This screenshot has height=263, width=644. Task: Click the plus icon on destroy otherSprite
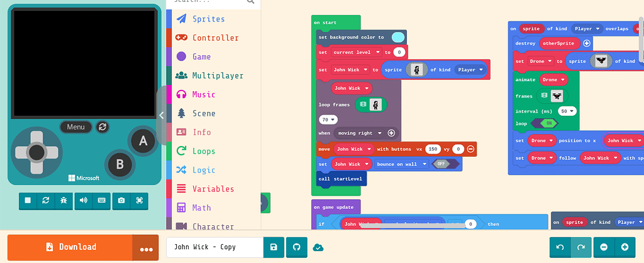point(587,43)
